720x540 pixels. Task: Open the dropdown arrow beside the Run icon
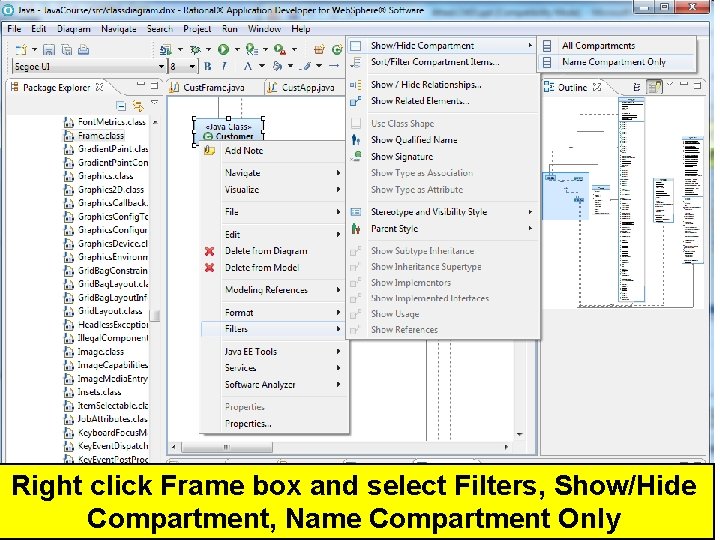[x=237, y=49]
